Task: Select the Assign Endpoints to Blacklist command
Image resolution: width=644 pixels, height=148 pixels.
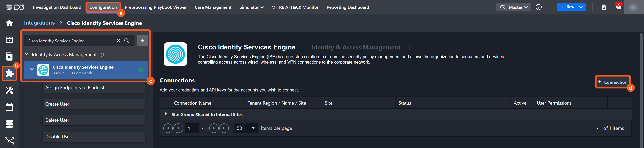Action: tap(94, 88)
